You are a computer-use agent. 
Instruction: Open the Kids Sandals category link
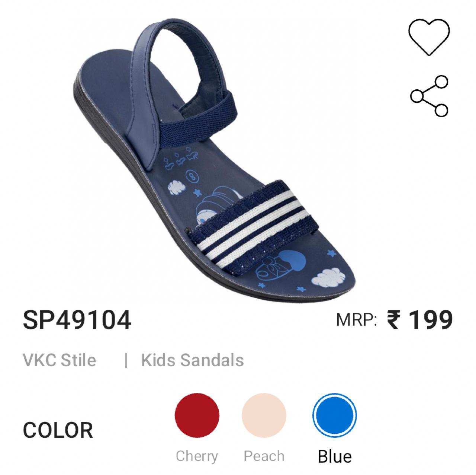tap(193, 360)
